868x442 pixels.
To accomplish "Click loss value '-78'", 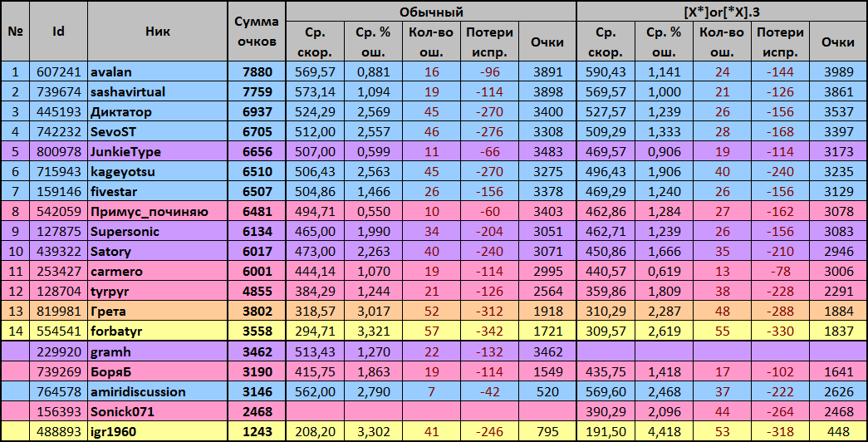I will coord(780,272).
